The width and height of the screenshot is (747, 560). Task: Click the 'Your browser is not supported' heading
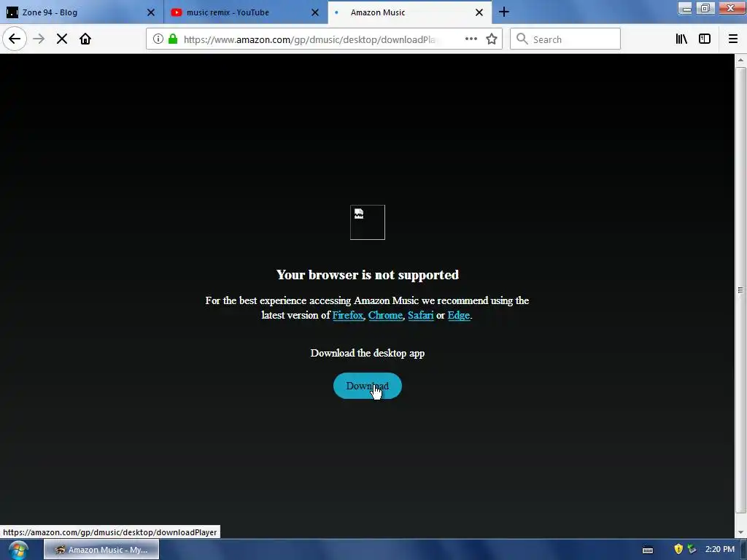coord(368,275)
